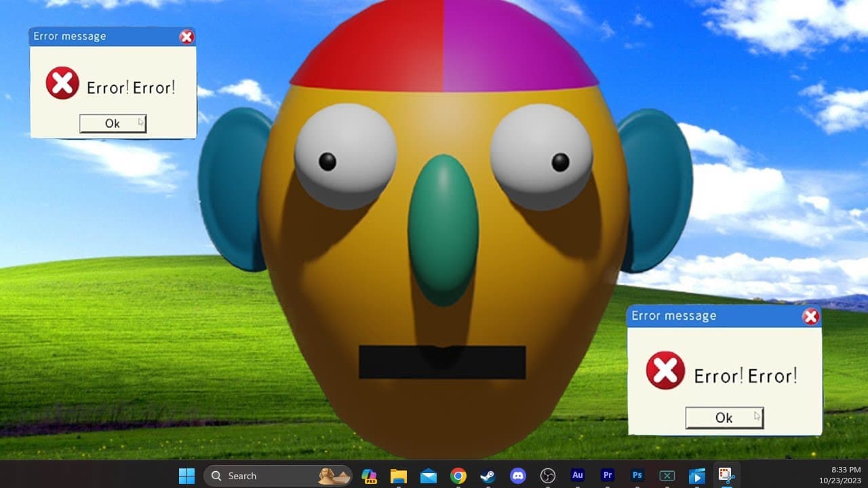Launch Google Chrome from the taskbar

[458, 476]
